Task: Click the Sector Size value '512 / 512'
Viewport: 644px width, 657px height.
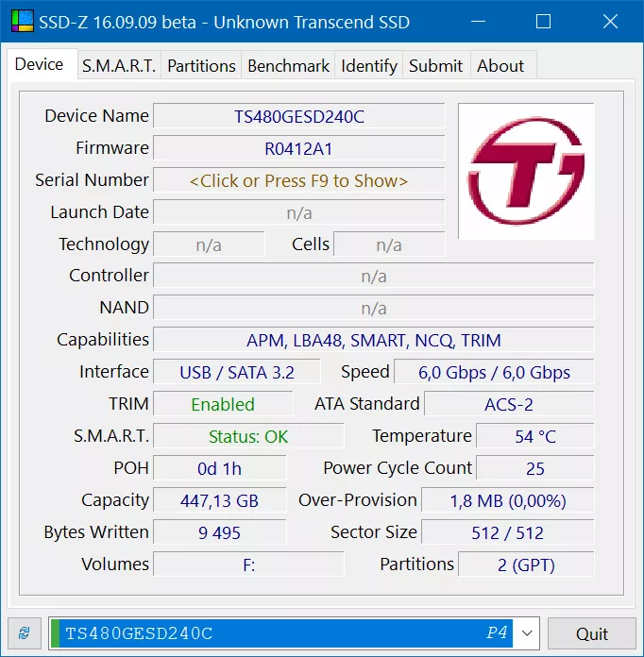Action: coord(508,532)
